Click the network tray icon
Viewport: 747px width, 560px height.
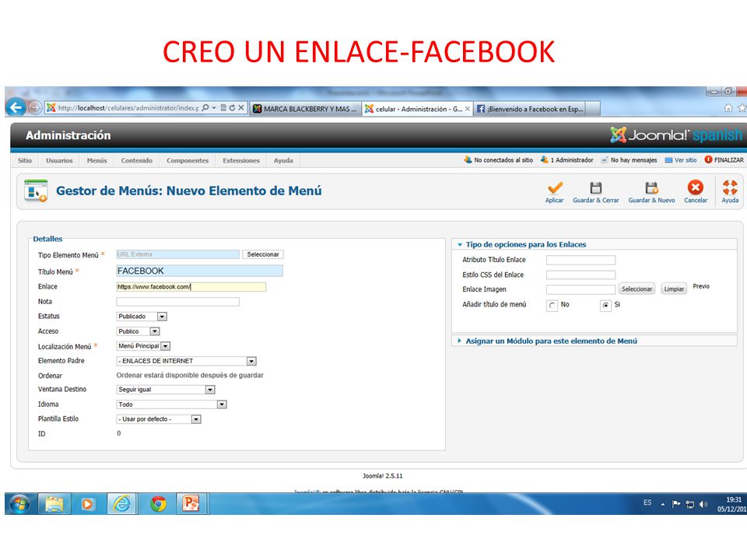pos(690,504)
